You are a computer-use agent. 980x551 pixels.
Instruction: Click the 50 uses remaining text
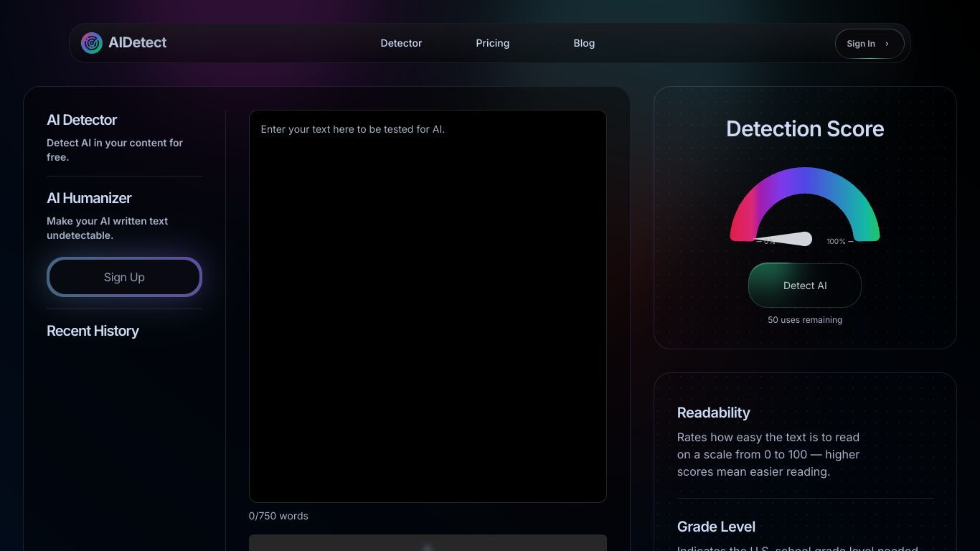[805, 320]
